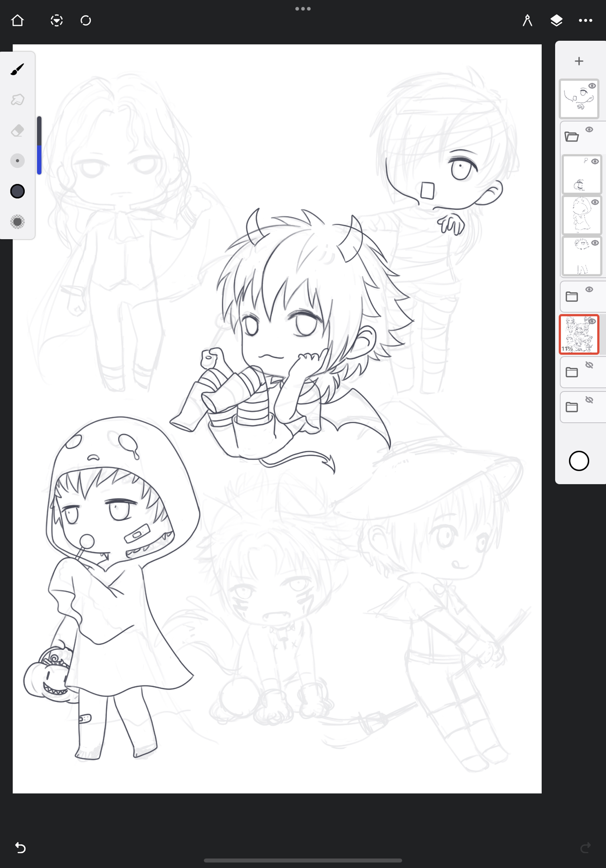606x868 pixels.
Task: Select the Brush tool
Action: tap(17, 69)
